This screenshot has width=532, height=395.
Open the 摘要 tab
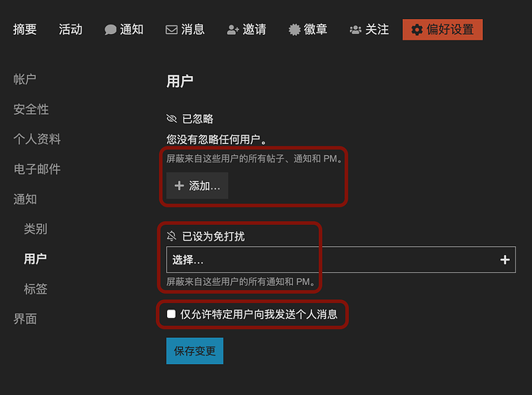(x=25, y=29)
